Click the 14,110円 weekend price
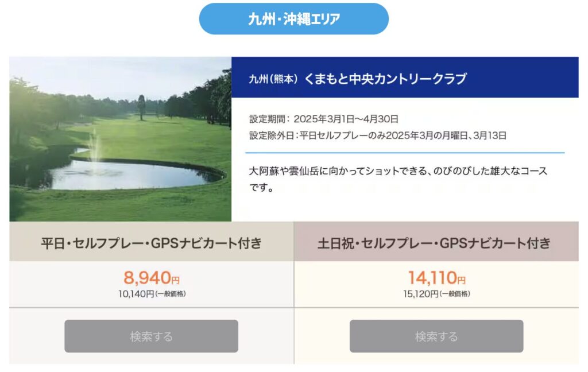The image size is (588, 372). (436, 278)
